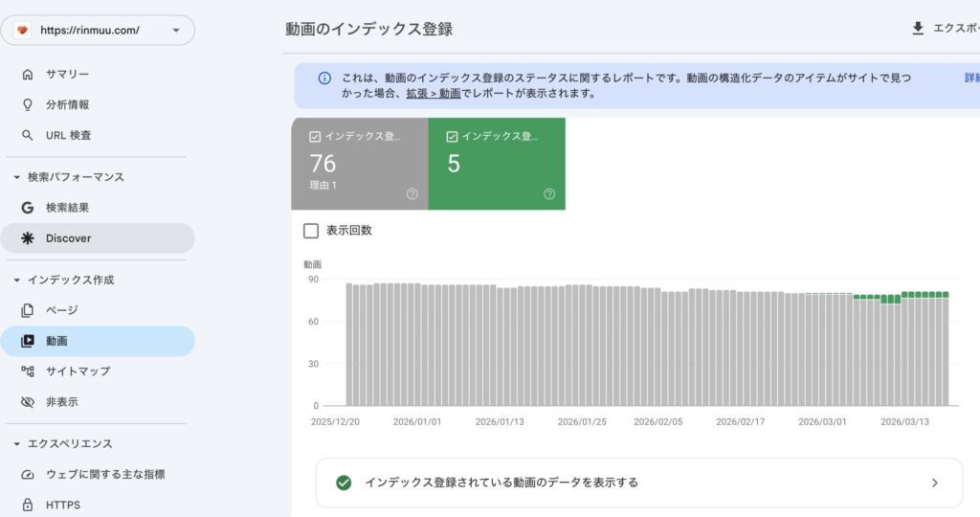Click the HTTPS lock icon

click(x=27, y=505)
